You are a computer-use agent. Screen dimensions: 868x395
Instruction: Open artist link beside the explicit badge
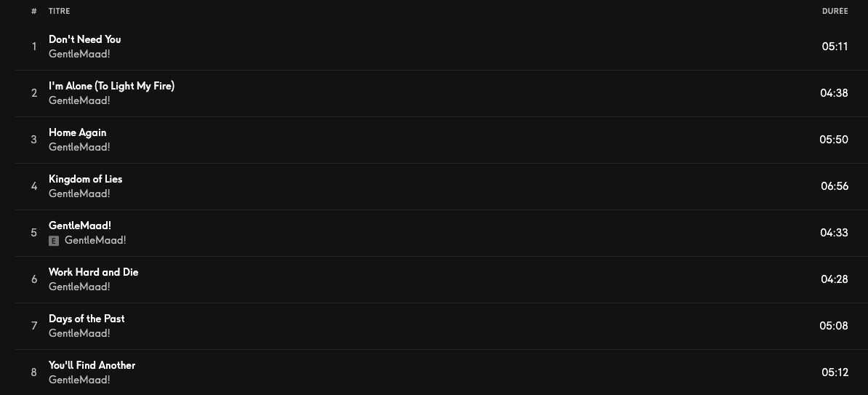[95, 240]
